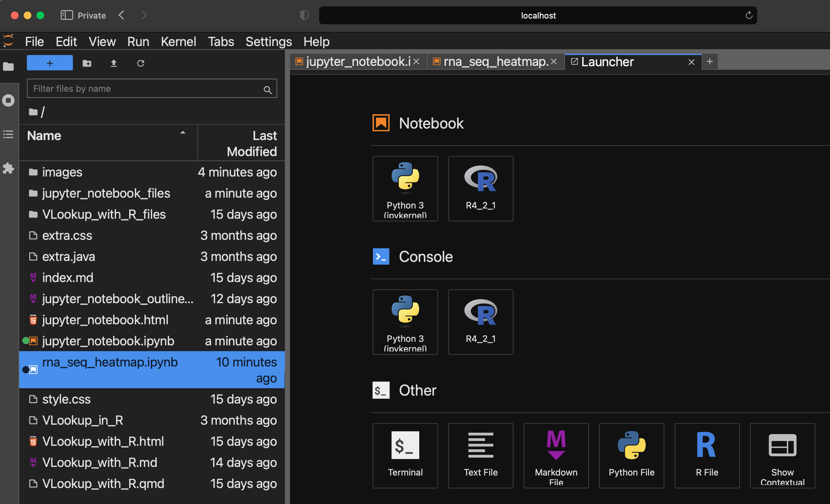Open the Table of Contents sidebar
The image size is (830, 504).
click(8, 134)
